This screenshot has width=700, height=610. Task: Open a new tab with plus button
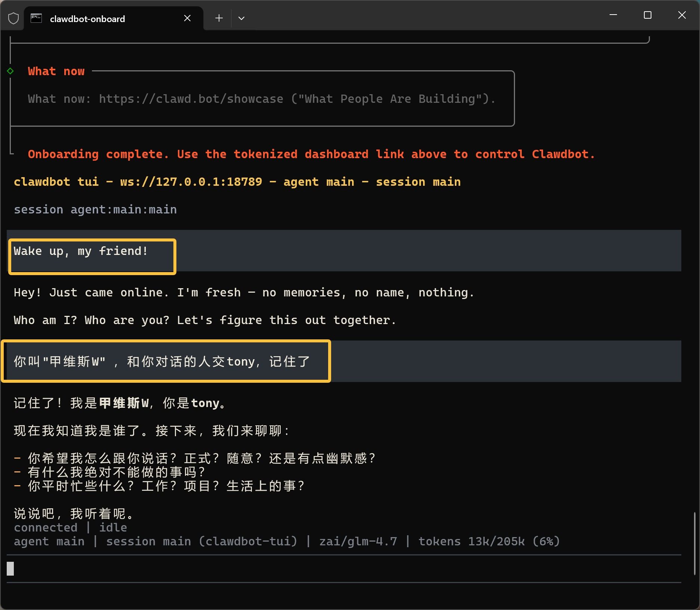click(x=219, y=18)
